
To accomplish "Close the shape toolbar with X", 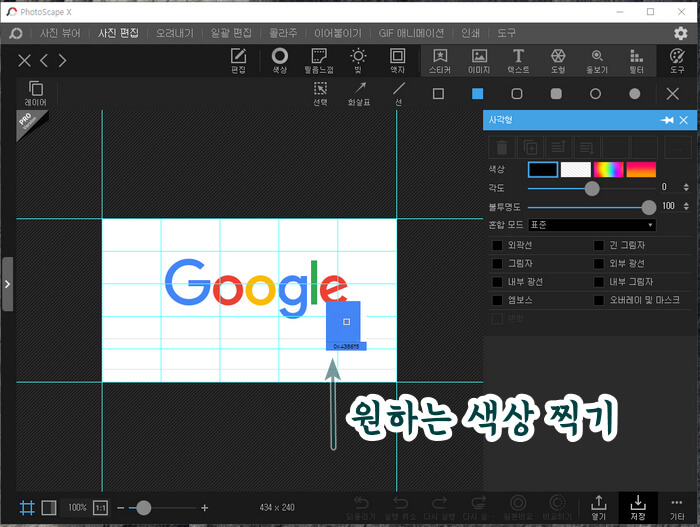I will (672, 94).
